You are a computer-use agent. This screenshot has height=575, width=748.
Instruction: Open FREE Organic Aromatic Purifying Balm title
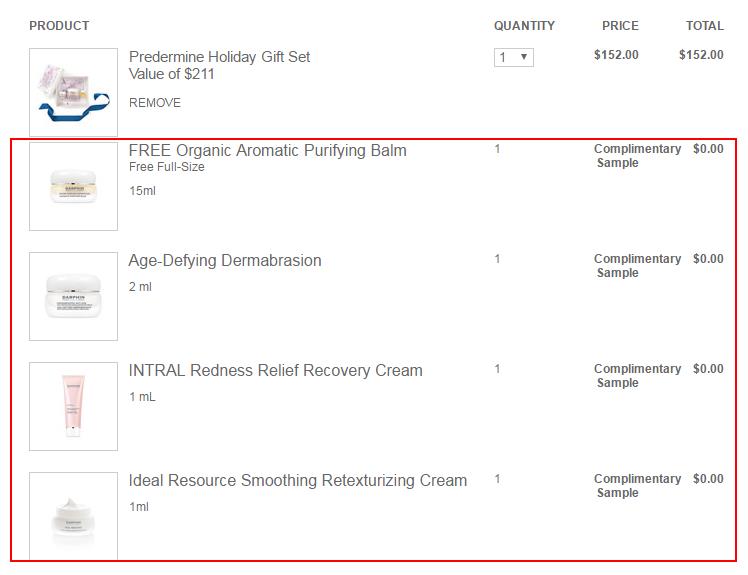coord(268,150)
